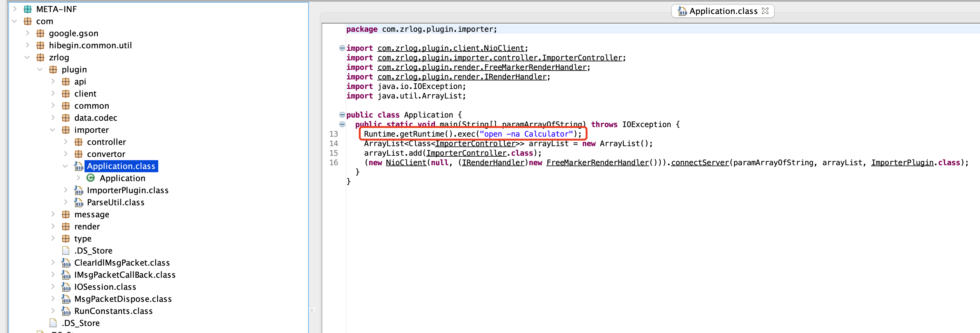Collapse the plugin package node
The image size is (980, 333).
click(x=40, y=69)
